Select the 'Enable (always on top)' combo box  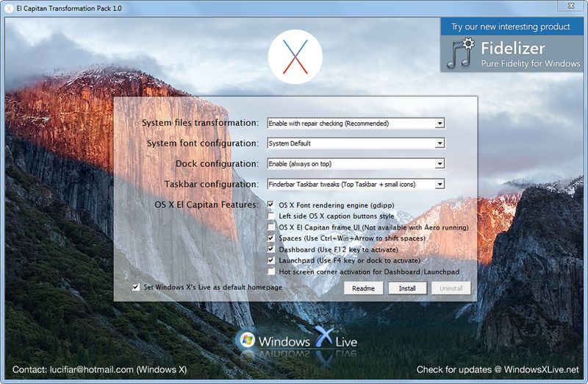[356, 163]
